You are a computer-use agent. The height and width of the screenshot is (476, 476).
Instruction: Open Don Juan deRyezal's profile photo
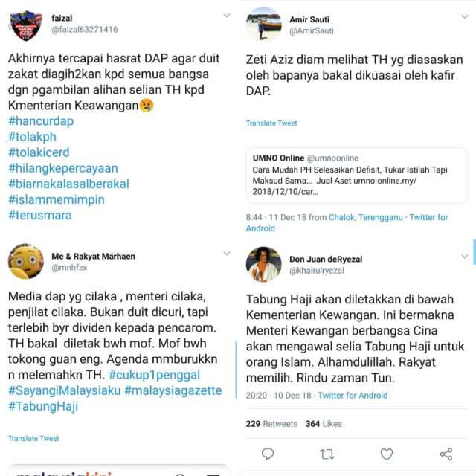tap(263, 264)
